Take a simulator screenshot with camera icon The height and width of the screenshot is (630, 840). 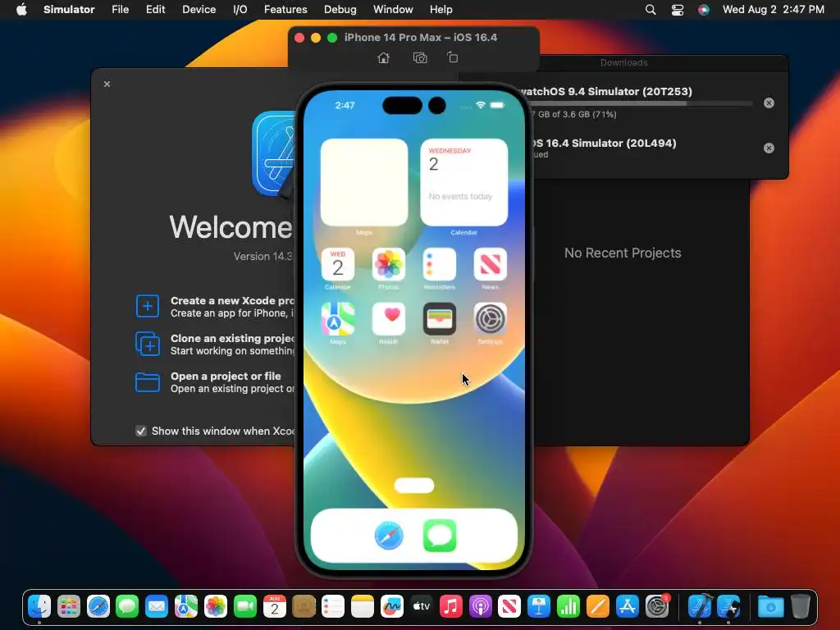[420, 58]
